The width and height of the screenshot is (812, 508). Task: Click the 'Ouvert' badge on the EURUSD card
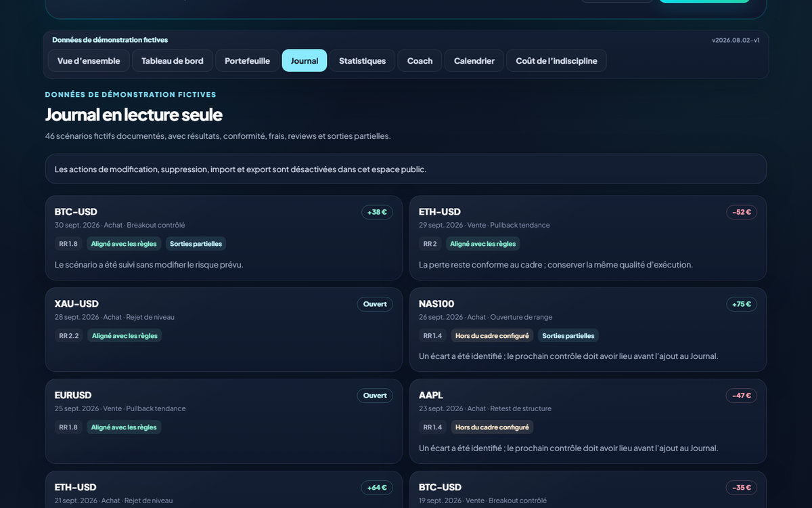click(x=375, y=396)
